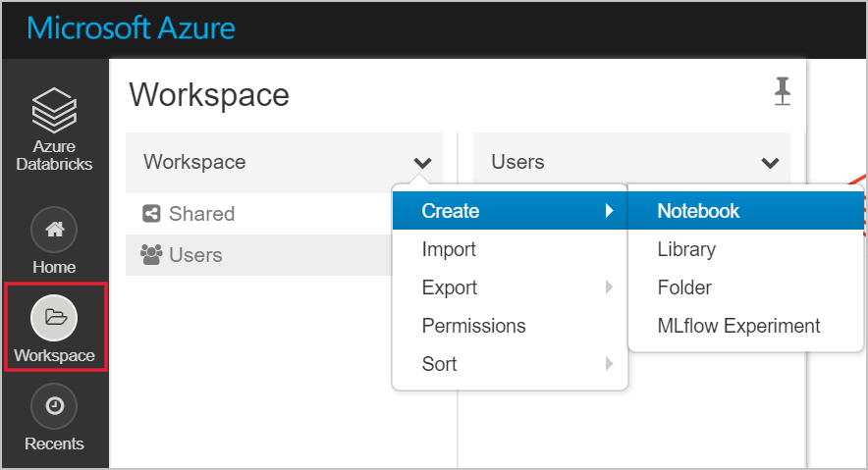Create an MLflow Experiment
868x470 pixels.
(x=738, y=326)
